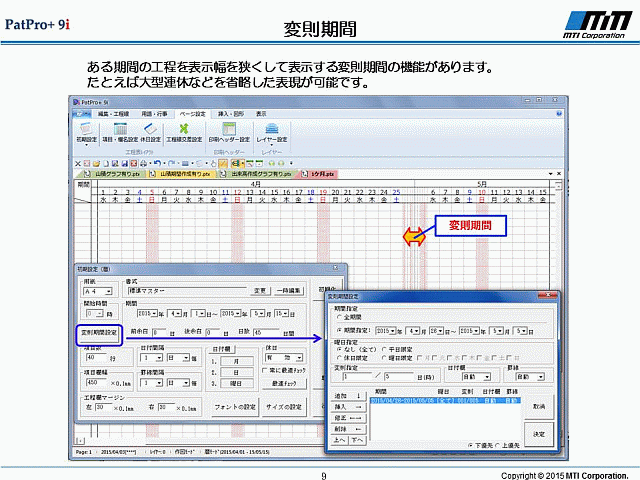The width and height of the screenshot is (640, 480).
Task: Click the 変則指定 denominator field showing 5
Action: 400,377
